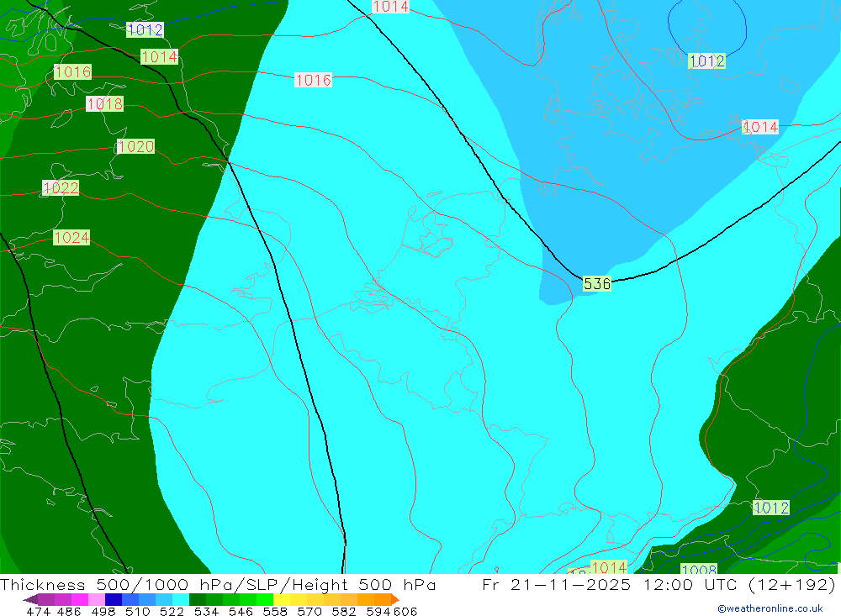Open the weatheronline.co.uk copyright link
The height and width of the screenshot is (616, 841).
770,608
